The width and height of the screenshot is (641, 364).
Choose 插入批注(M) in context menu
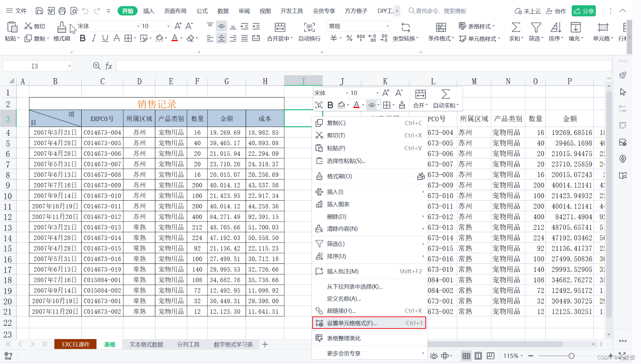(369, 271)
